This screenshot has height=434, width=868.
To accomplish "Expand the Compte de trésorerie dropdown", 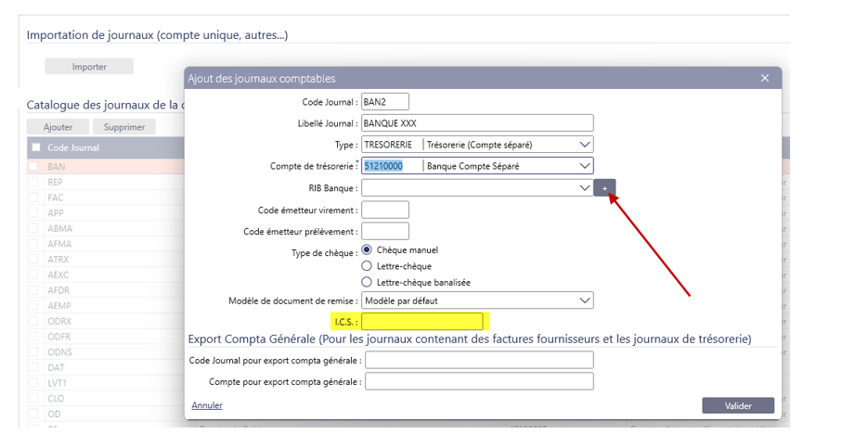I will tap(584, 166).
